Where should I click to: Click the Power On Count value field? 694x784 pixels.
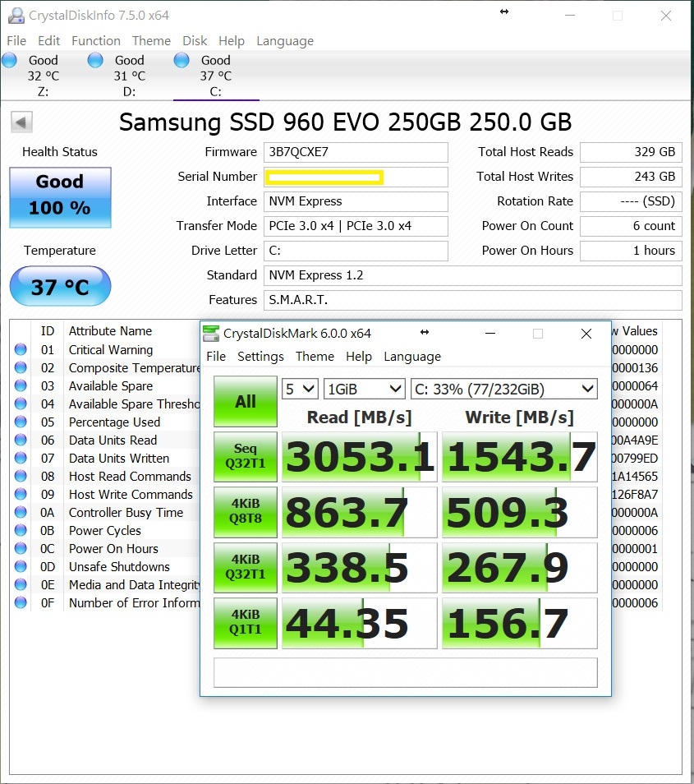tap(631, 226)
